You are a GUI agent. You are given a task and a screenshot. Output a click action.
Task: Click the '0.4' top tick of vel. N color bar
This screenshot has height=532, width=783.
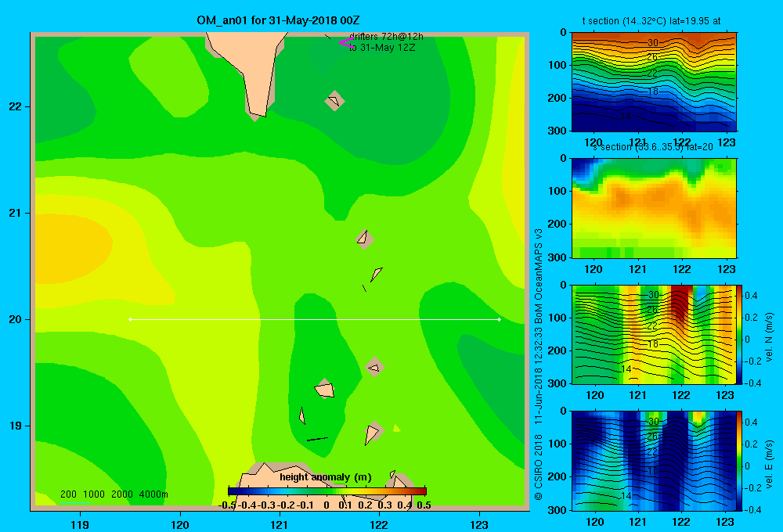tap(751, 296)
